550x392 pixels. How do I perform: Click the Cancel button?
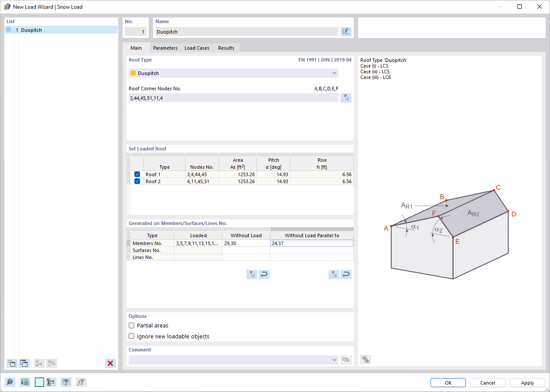488,383
